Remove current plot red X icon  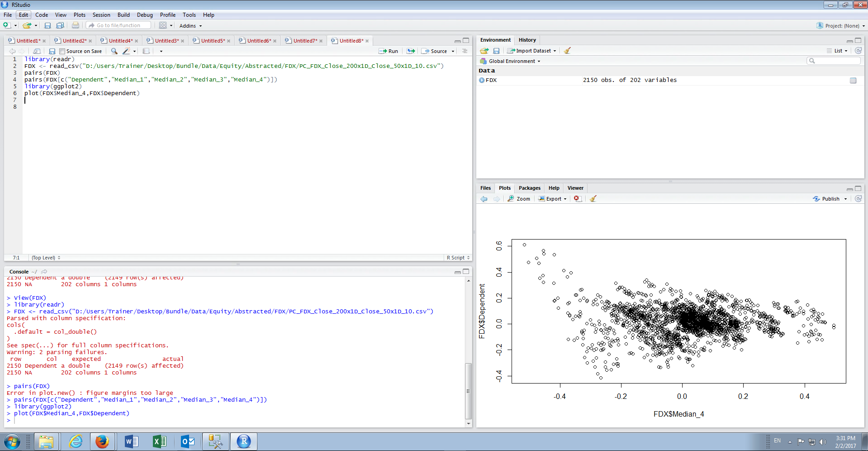coord(577,198)
